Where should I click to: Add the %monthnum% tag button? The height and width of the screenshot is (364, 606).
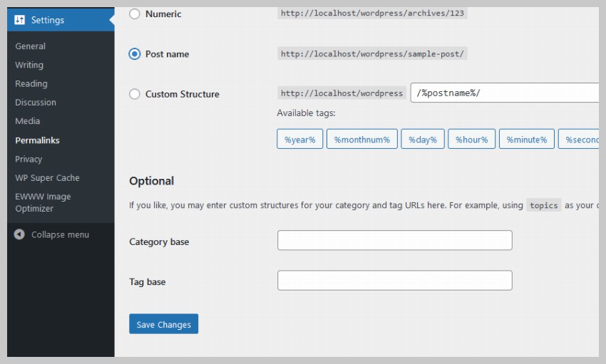tap(361, 140)
